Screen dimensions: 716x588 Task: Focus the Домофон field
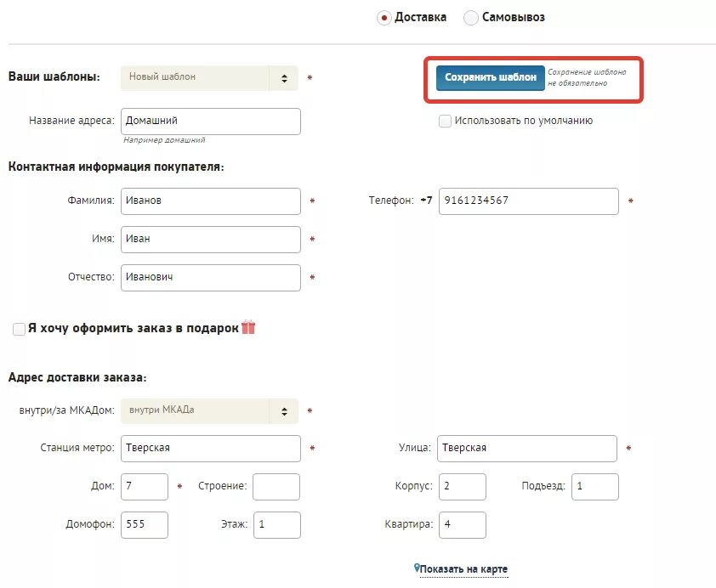point(145,525)
